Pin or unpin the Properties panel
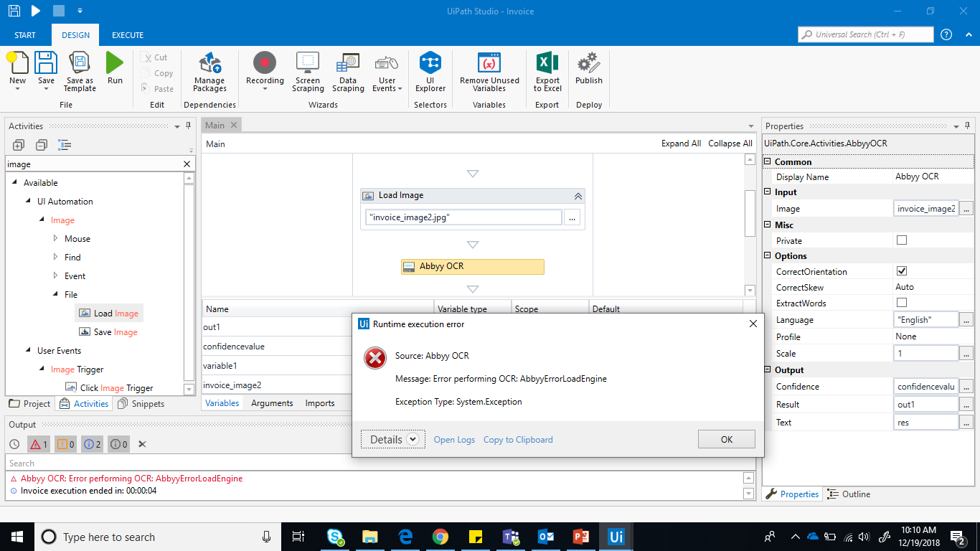The height and width of the screenshot is (551, 980). click(x=968, y=126)
